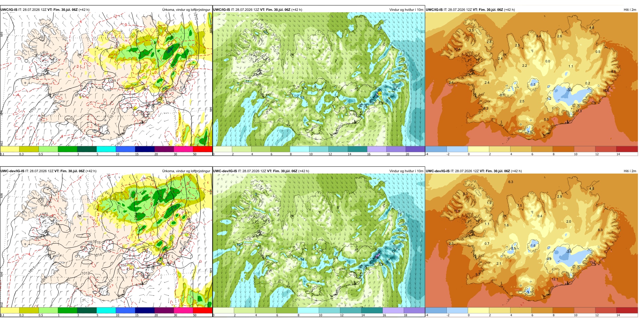Pick the orange 8–10 swatch in UWC-dev temperature legend

pyautogui.click(x=563, y=310)
